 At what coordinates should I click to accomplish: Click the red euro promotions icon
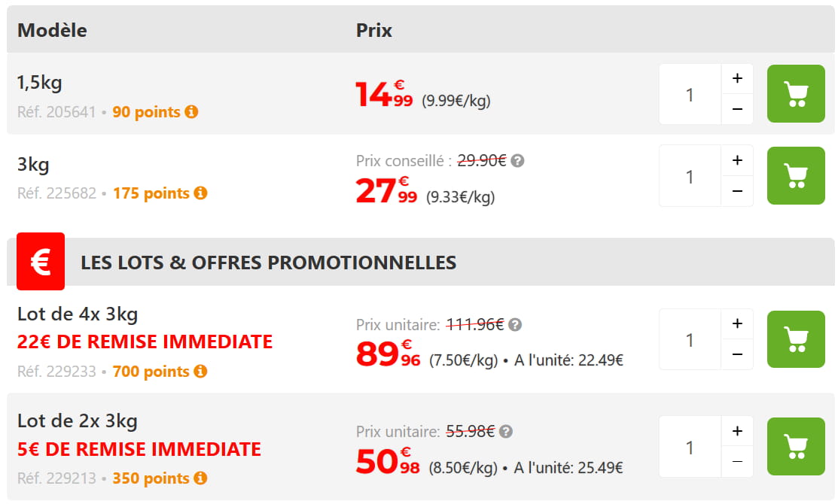(40, 263)
